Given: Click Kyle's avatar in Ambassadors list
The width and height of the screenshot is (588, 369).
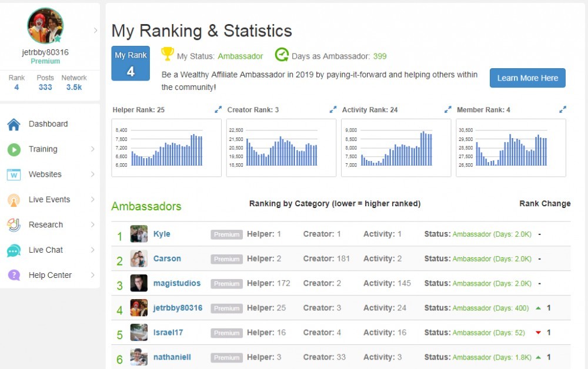Looking at the screenshot, I should click(139, 234).
